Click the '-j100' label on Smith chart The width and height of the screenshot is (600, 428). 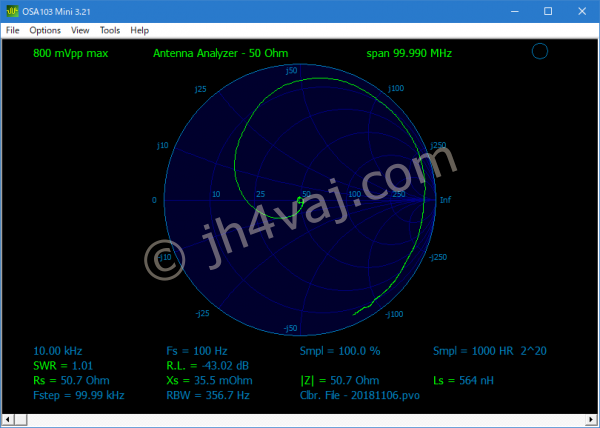point(394,314)
